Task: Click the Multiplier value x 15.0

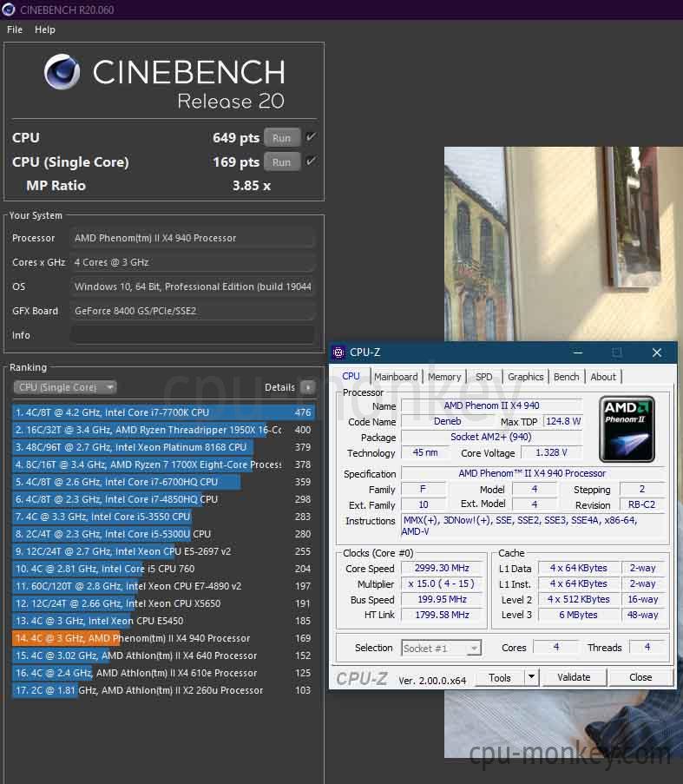Action: [443, 583]
